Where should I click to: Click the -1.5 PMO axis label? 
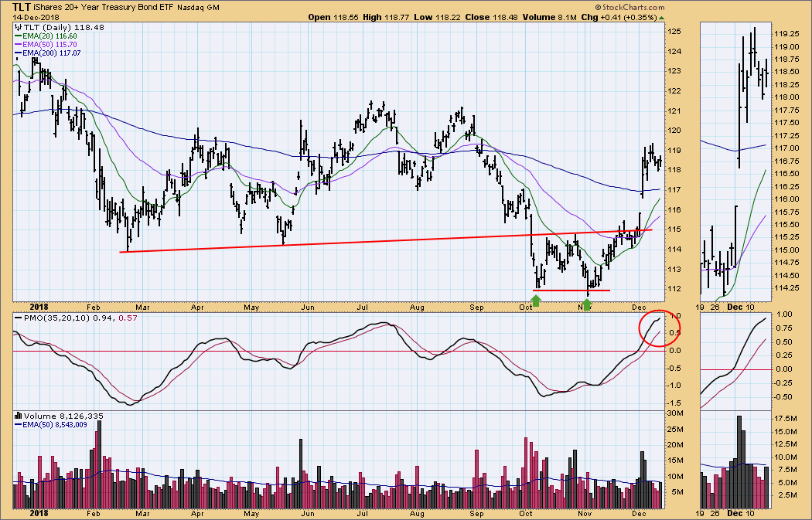[x=674, y=403]
